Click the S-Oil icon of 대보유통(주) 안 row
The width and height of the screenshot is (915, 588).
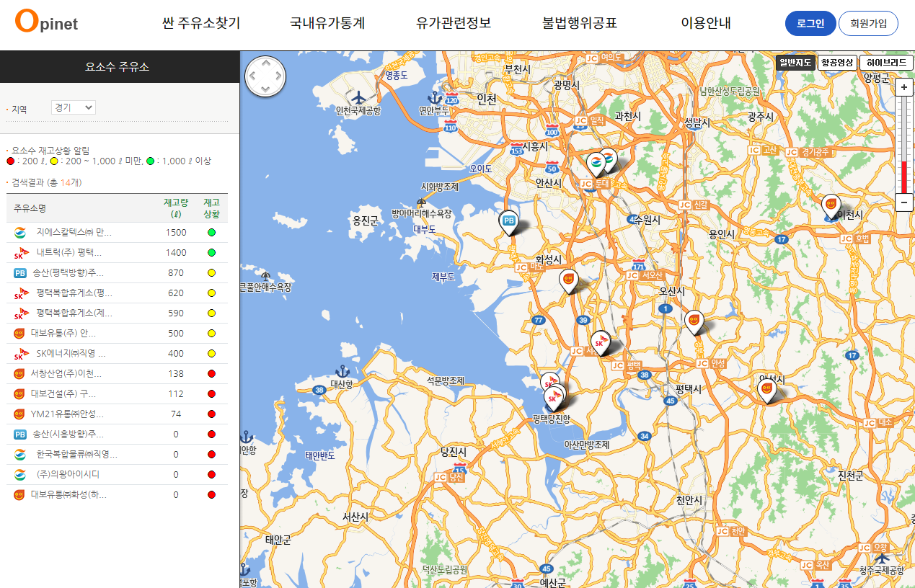click(19, 334)
